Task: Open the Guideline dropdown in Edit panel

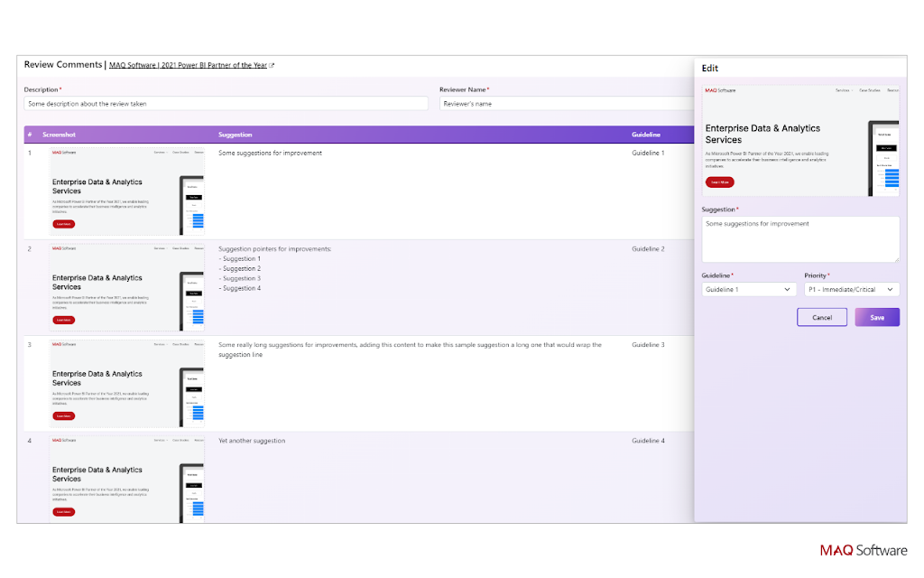Action: pyautogui.click(x=748, y=290)
